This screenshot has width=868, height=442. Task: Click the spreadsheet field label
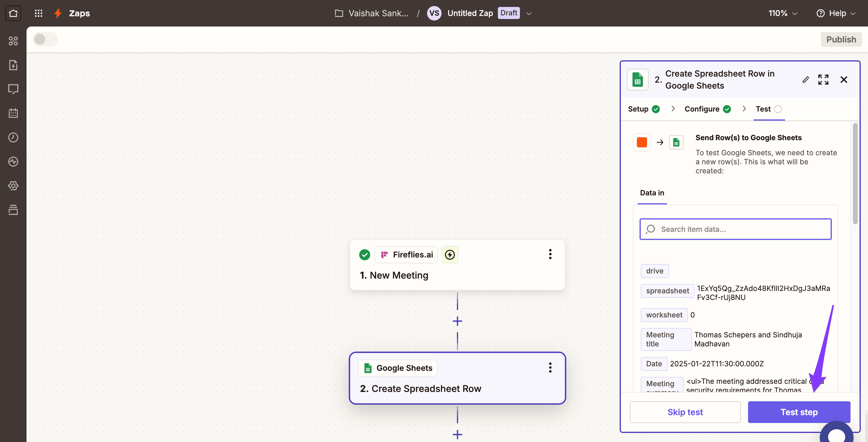click(x=668, y=291)
